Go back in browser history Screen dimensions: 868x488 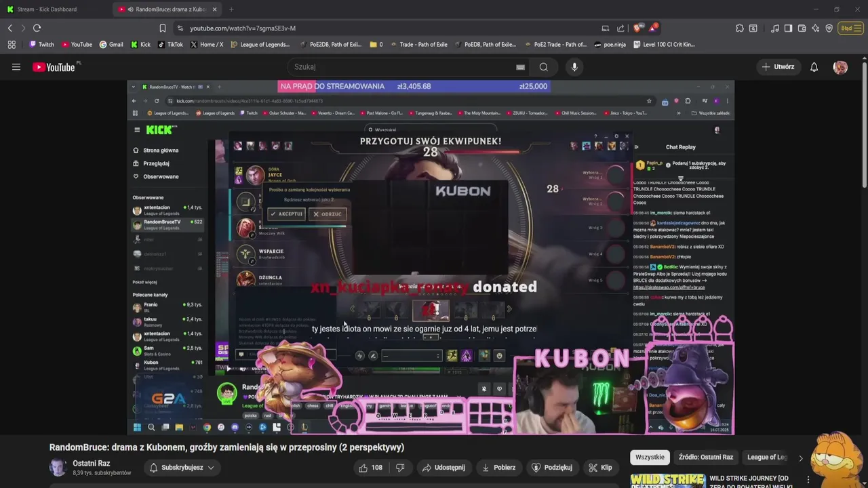tap(10, 28)
